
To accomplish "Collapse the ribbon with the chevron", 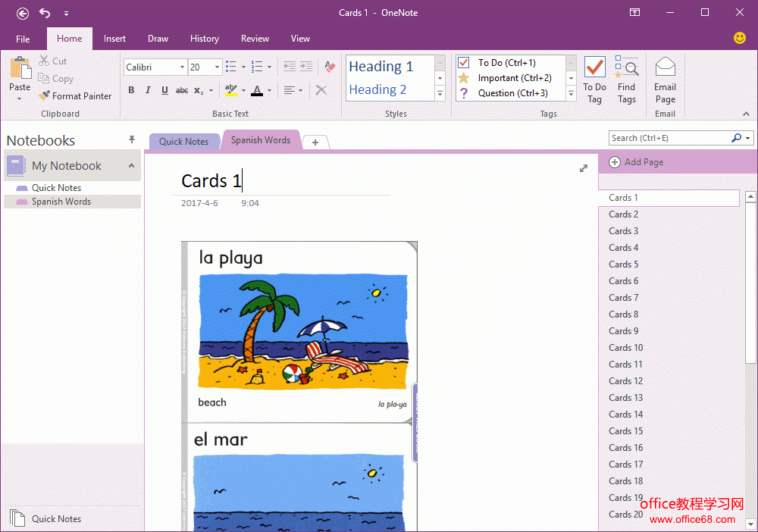I will [x=746, y=114].
